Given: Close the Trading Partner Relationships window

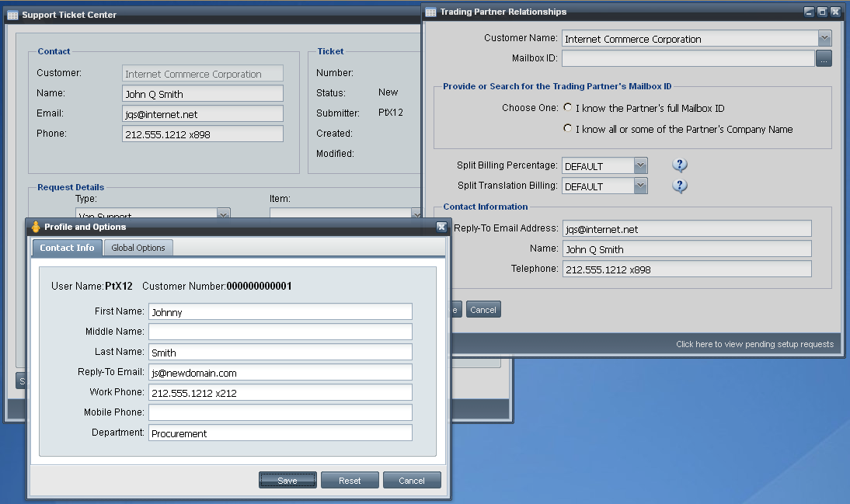Looking at the screenshot, I should (x=835, y=12).
